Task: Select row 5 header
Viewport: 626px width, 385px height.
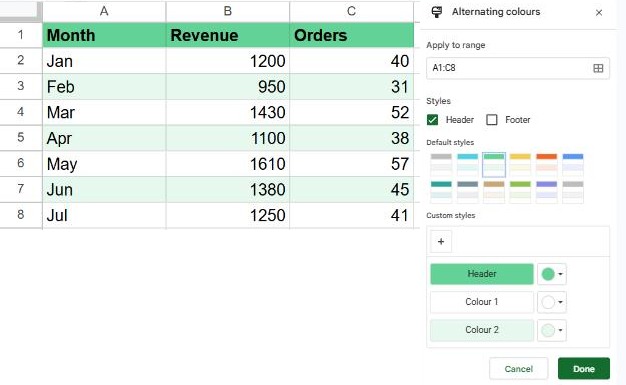Action: (21, 138)
